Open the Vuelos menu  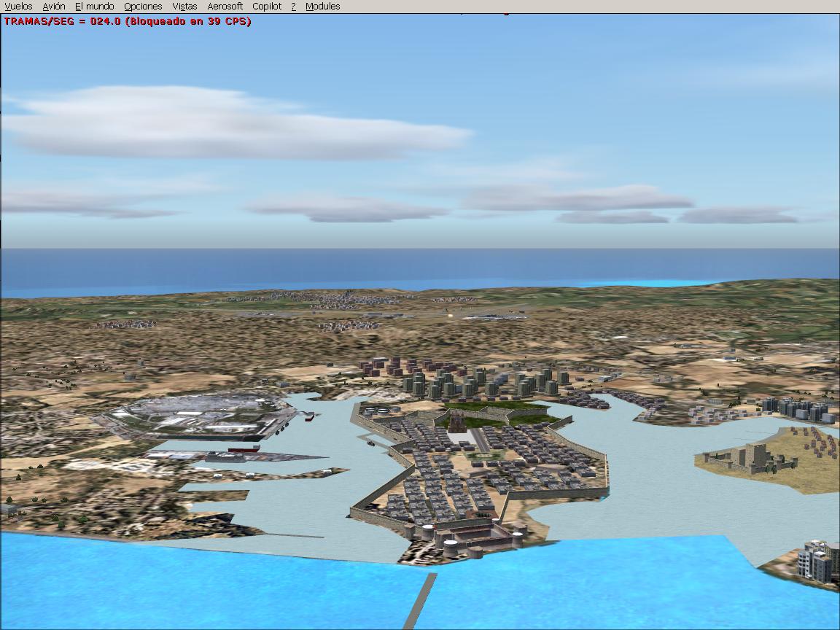pos(18,7)
